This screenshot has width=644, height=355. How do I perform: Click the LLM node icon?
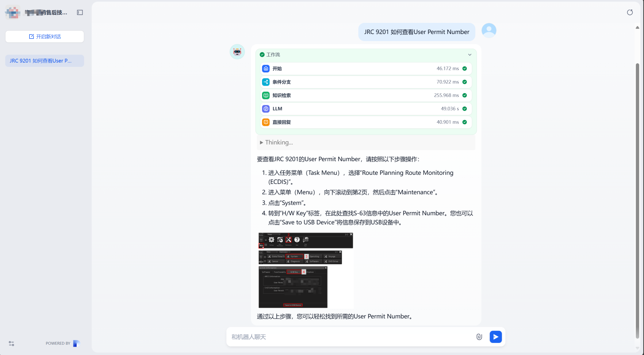266,109
